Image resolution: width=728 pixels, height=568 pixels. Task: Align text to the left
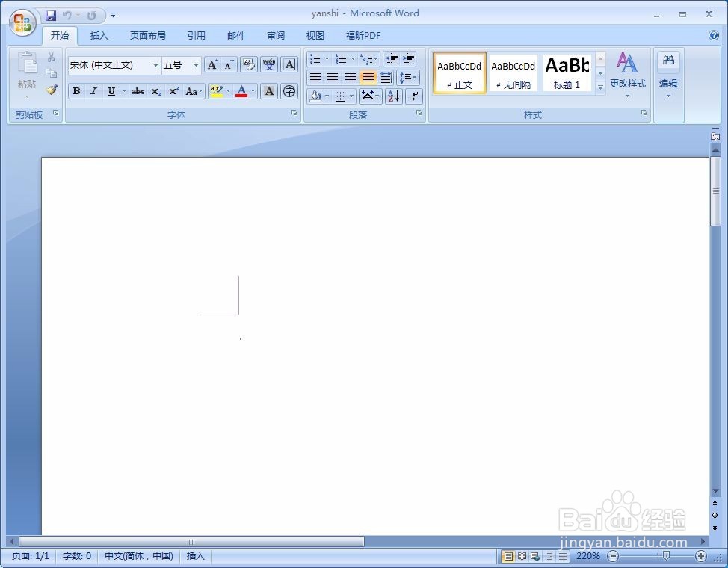(315, 78)
